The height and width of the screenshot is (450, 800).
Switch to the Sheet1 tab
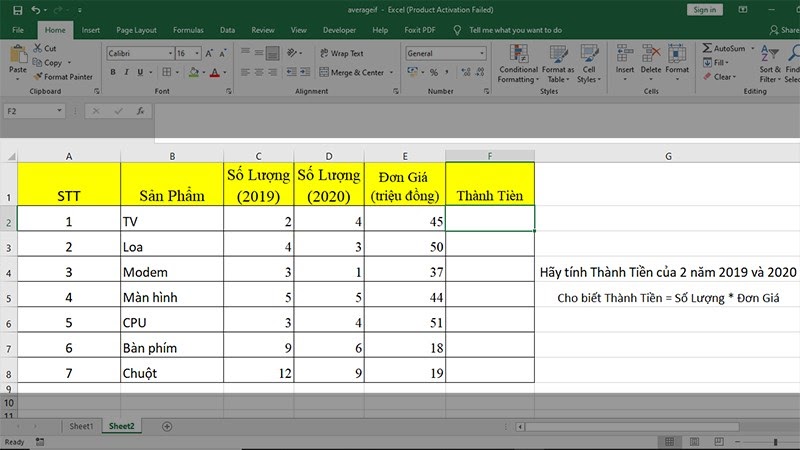pos(81,426)
